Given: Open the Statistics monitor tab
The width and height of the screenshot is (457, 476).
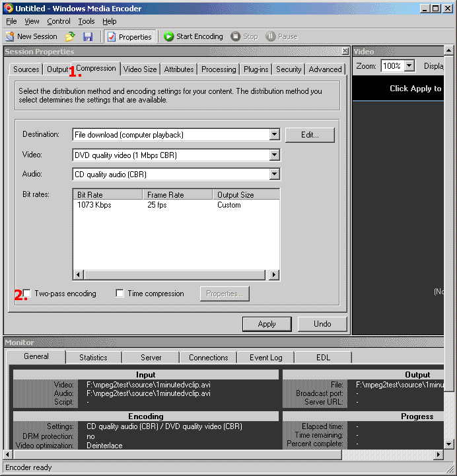Looking at the screenshot, I should coord(93,358).
